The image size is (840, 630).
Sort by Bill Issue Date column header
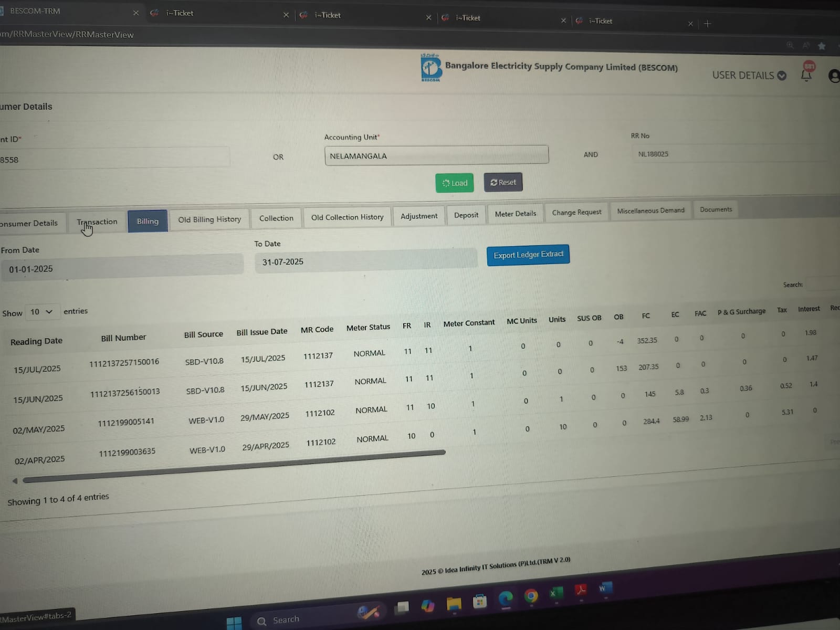262,332
